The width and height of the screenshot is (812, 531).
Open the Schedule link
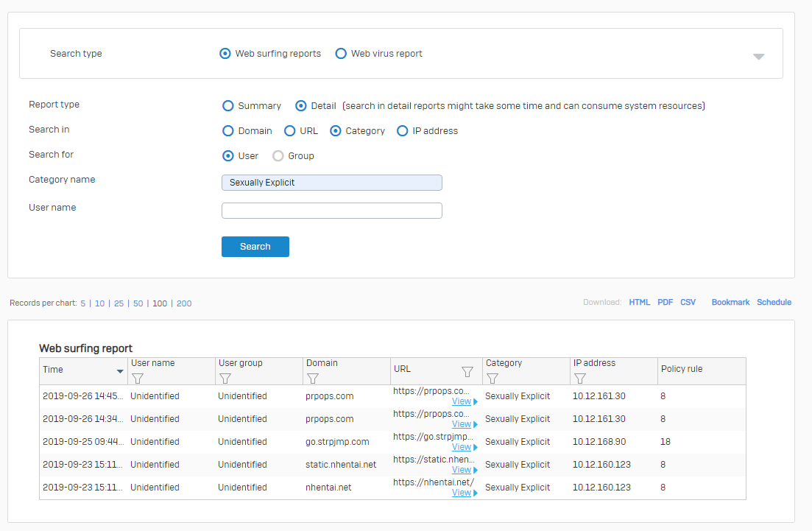[x=774, y=303]
